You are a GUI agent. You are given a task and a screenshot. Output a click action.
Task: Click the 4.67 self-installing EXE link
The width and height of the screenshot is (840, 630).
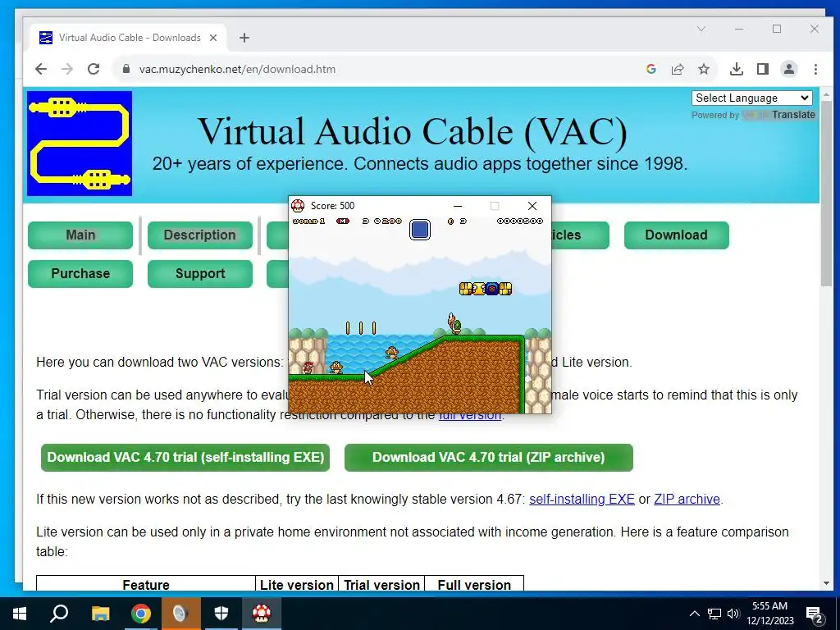pyautogui.click(x=582, y=500)
